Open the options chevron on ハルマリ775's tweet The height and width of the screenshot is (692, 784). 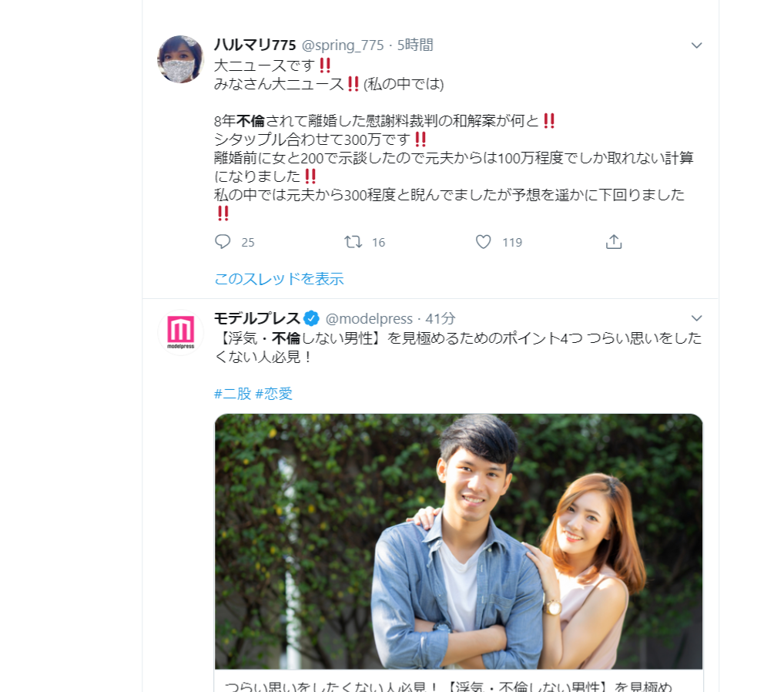pyautogui.click(x=697, y=46)
